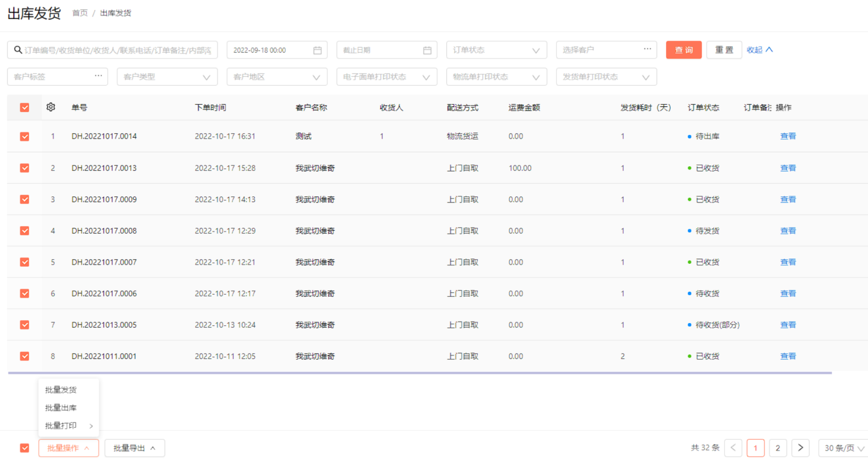Go to page 2
The height and width of the screenshot is (461, 868).
click(x=778, y=448)
